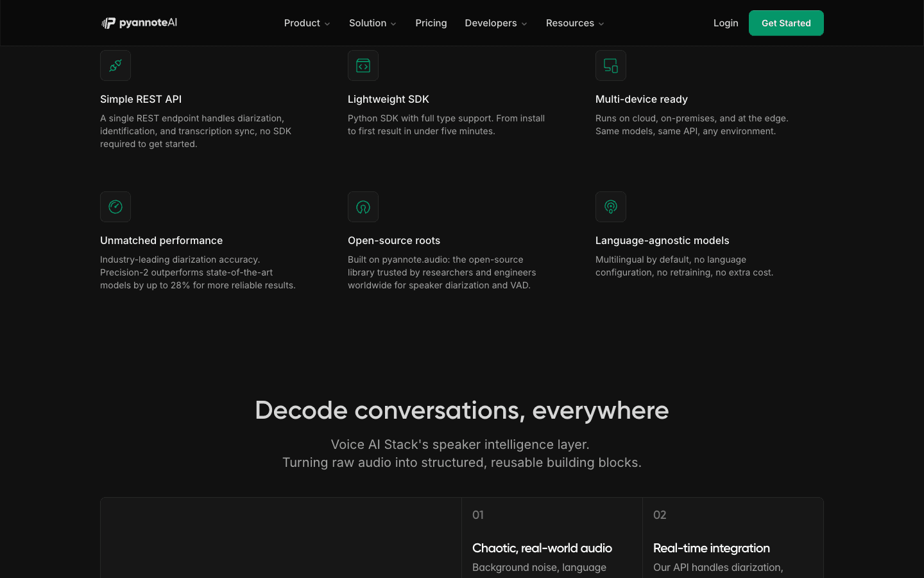Go to the Pricing page

pos(431,23)
